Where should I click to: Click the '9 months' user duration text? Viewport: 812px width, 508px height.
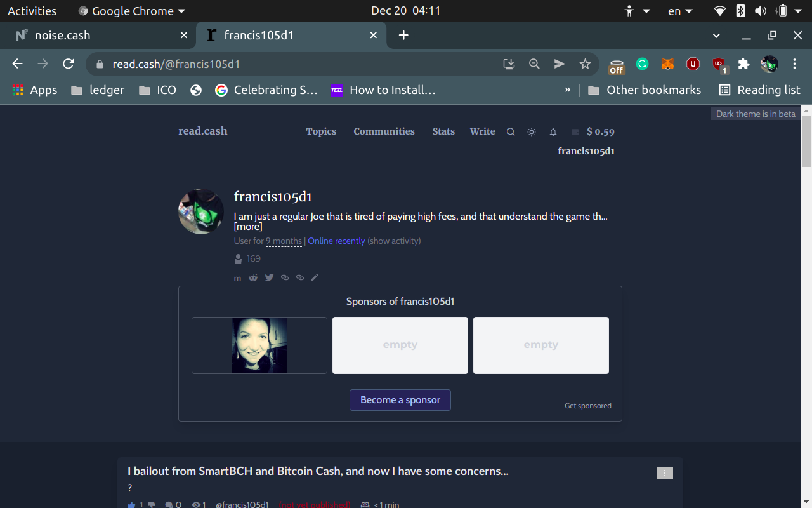click(284, 241)
